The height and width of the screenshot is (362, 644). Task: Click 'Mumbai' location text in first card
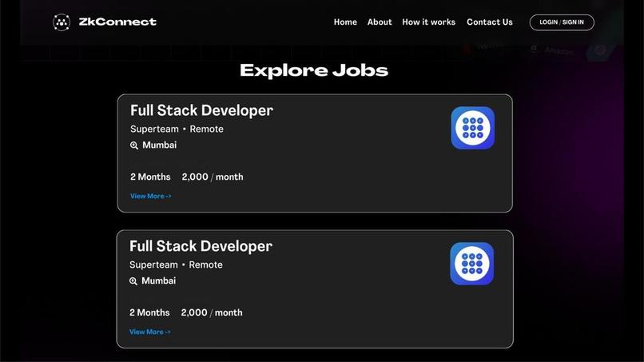click(159, 145)
